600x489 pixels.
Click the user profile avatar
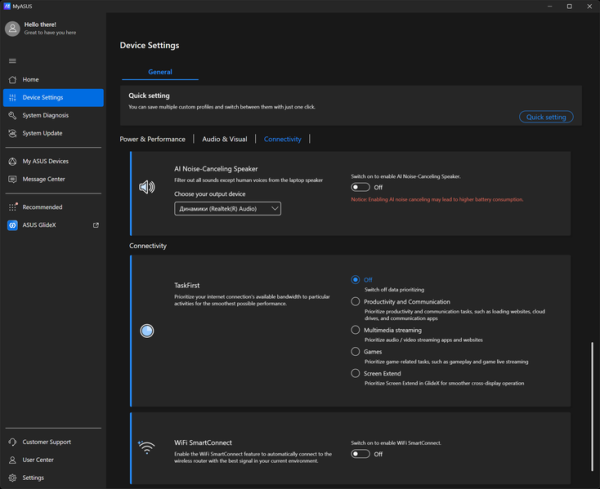point(12,29)
